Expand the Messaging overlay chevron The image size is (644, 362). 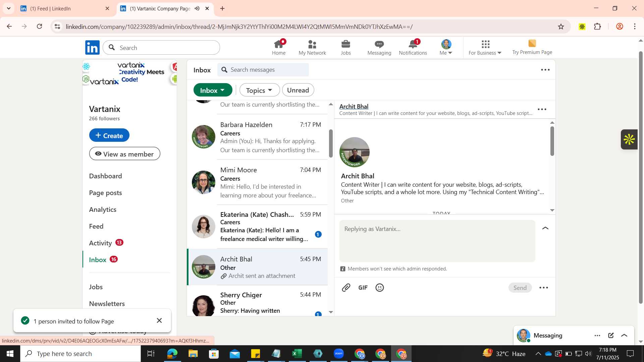[624, 335]
